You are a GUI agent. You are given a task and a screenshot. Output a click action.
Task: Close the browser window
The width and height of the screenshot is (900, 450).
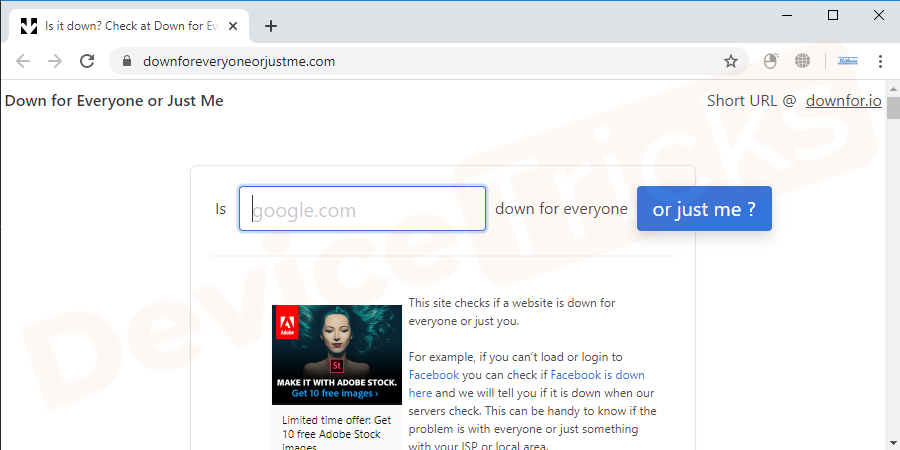[x=879, y=15]
